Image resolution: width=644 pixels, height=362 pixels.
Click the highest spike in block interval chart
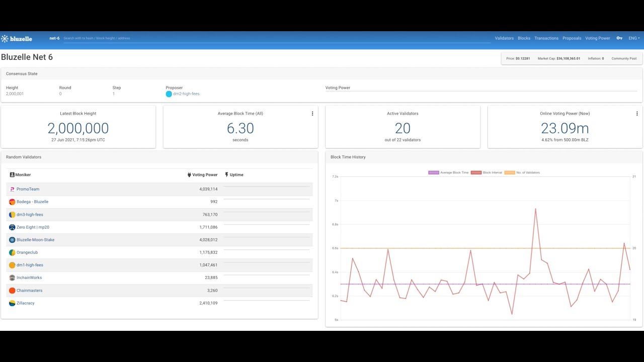pyautogui.click(x=535, y=209)
